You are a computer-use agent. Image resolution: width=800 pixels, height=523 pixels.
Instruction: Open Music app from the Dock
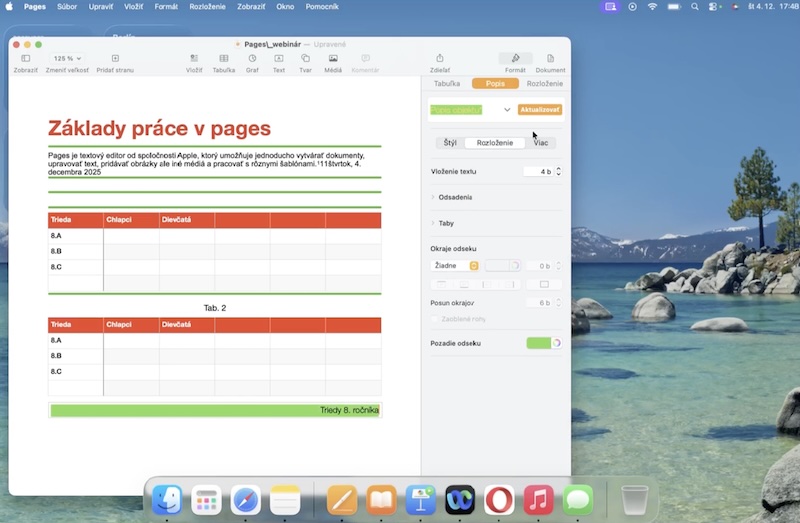click(x=538, y=500)
